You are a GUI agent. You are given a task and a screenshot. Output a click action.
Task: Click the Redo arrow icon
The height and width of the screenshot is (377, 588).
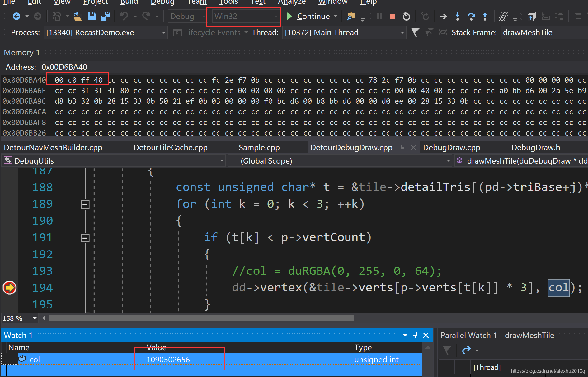[x=146, y=16]
